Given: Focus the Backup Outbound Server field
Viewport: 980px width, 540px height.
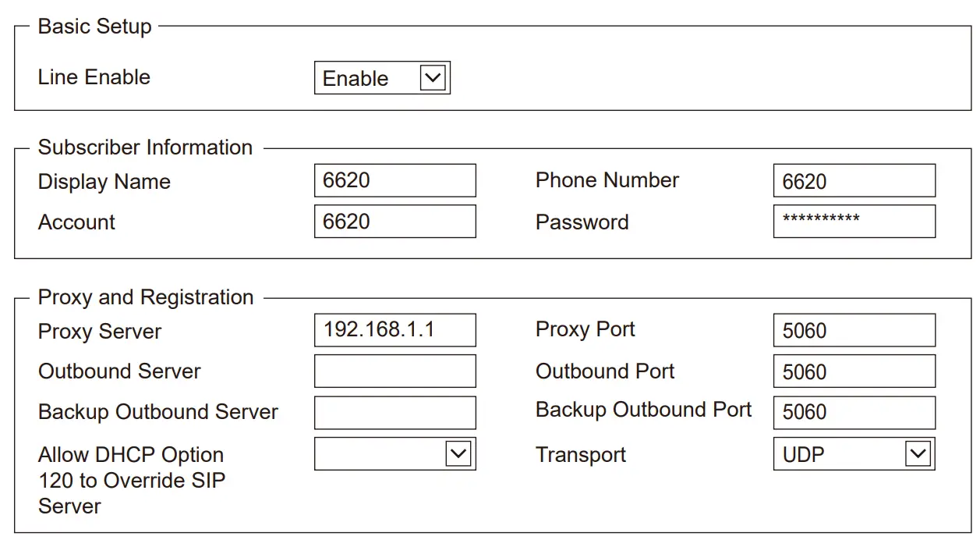Looking at the screenshot, I should (394, 413).
